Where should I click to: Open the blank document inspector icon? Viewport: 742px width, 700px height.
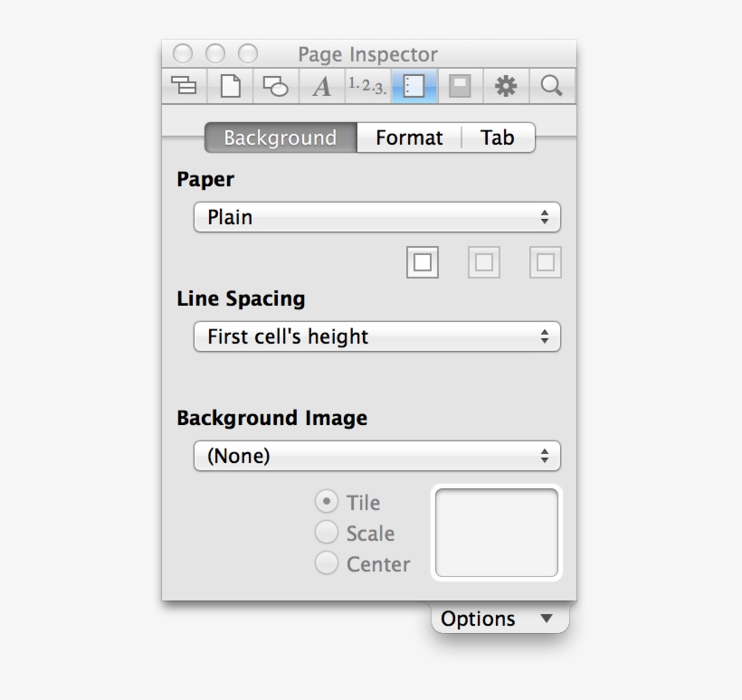(x=231, y=86)
